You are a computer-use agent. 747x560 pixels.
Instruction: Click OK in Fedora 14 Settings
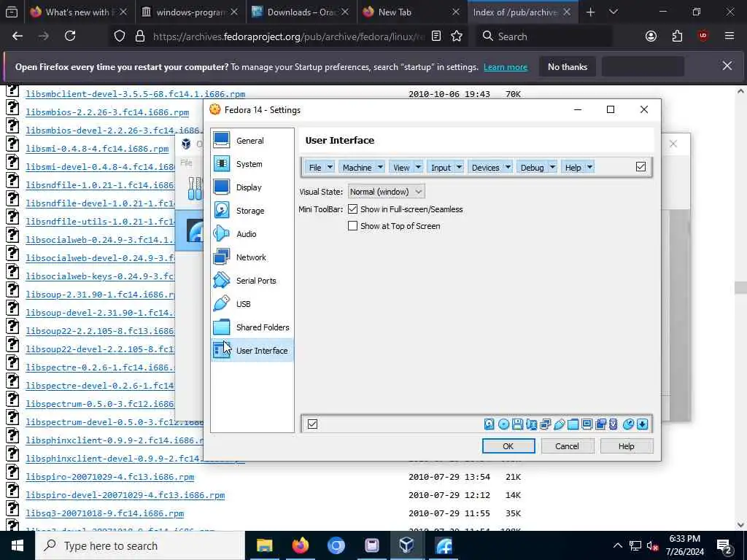coord(508,446)
